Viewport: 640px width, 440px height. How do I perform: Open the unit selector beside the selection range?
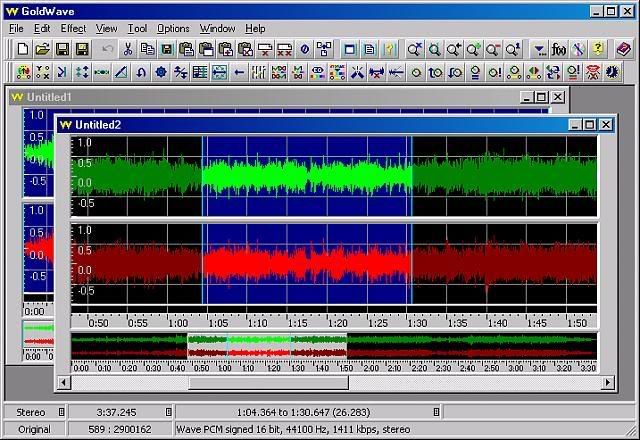[x=436, y=412]
